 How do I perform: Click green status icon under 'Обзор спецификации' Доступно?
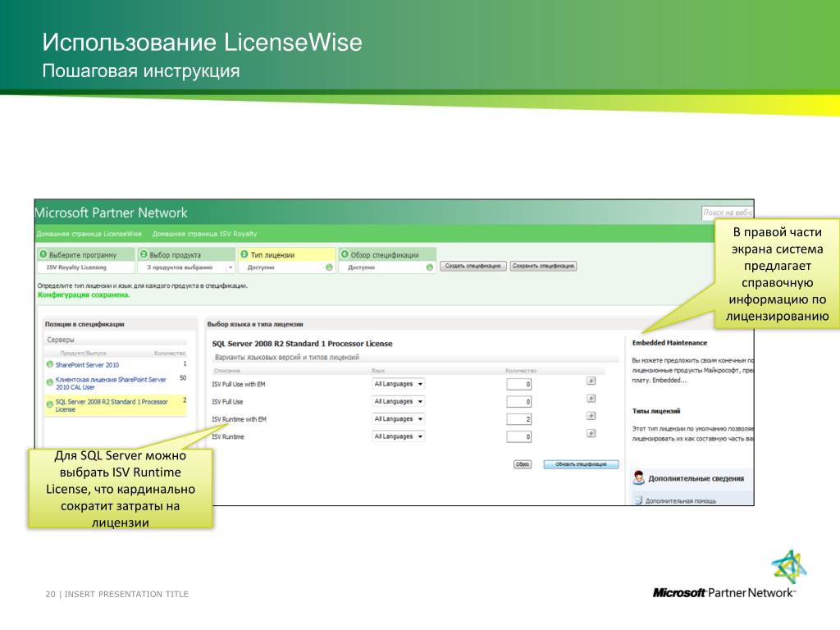(430, 267)
